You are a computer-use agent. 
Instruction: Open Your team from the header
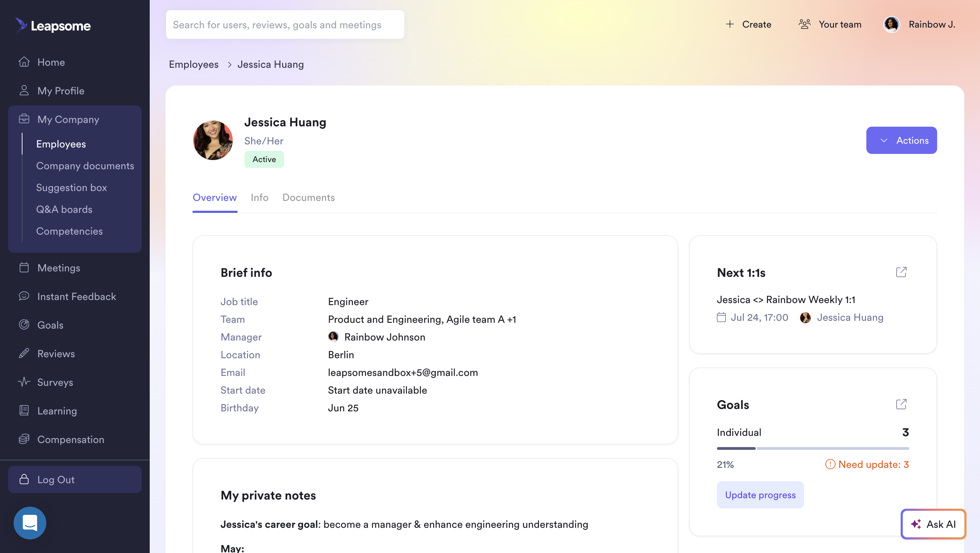point(830,25)
